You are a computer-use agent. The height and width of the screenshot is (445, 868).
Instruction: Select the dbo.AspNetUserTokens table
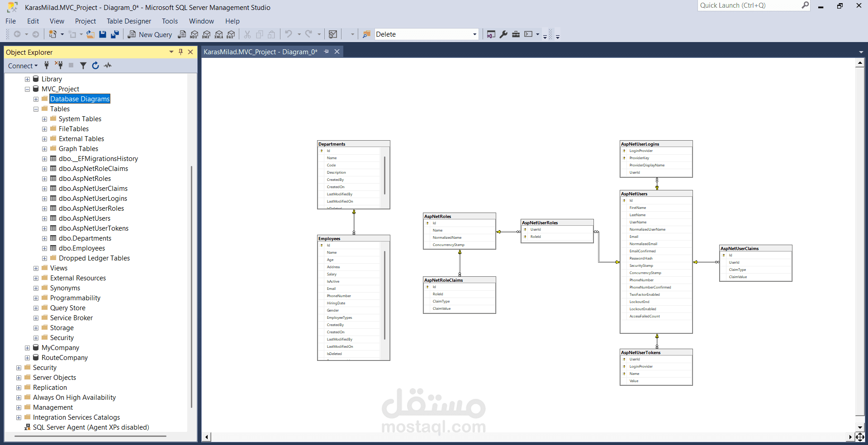pyautogui.click(x=94, y=228)
